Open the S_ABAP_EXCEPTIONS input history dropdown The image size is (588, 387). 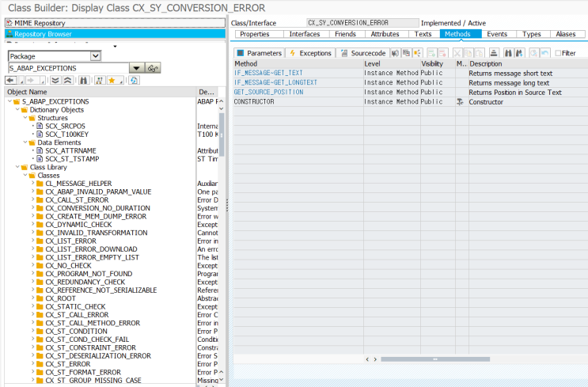[136, 69]
